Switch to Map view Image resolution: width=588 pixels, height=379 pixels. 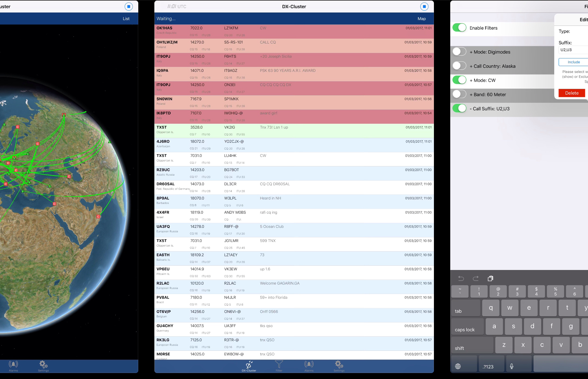tap(421, 18)
